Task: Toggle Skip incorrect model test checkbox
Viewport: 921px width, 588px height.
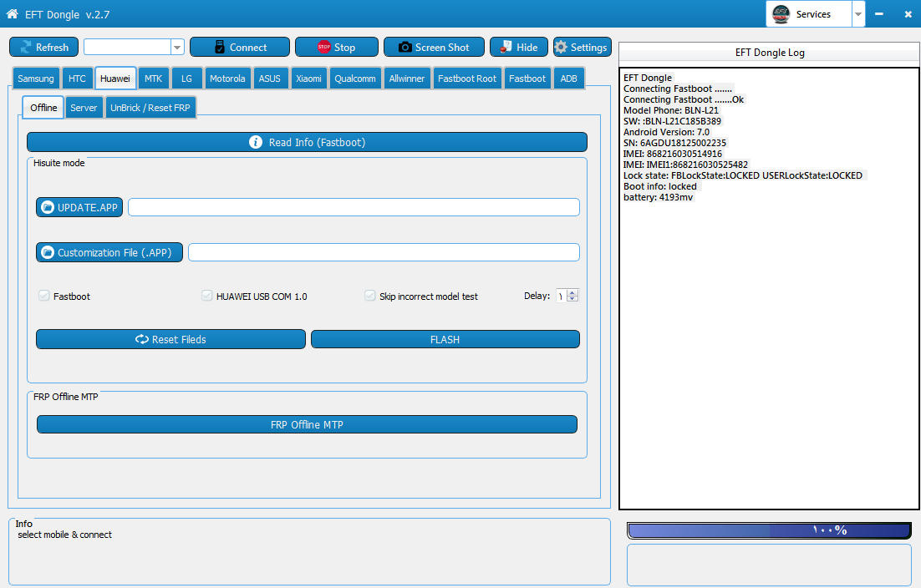Action: 370,296
